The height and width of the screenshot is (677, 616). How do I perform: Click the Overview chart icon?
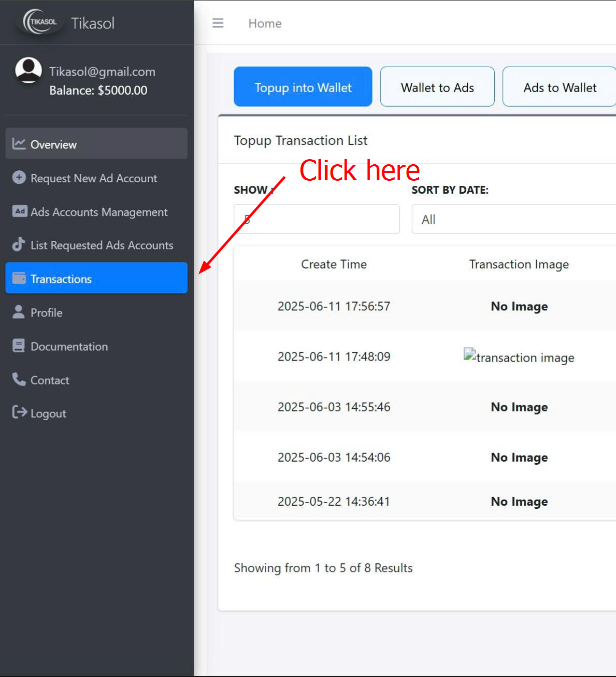pyautogui.click(x=19, y=144)
